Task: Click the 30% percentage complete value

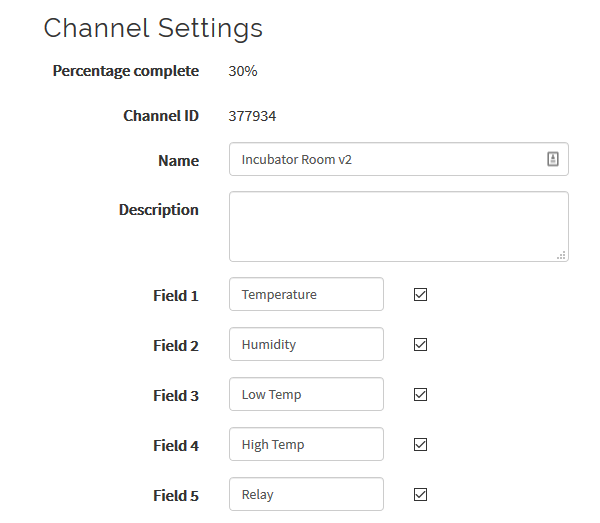Action: coord(243,71)
